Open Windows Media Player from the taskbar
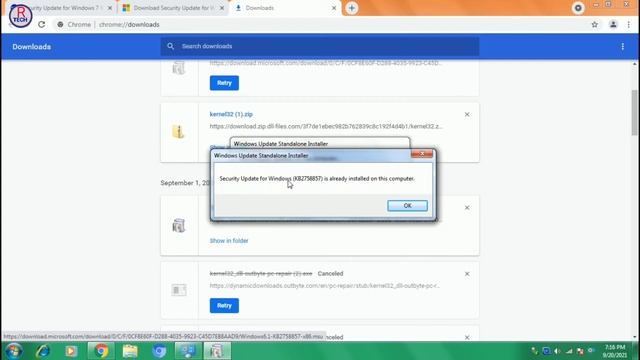 (x=71, y=351)
